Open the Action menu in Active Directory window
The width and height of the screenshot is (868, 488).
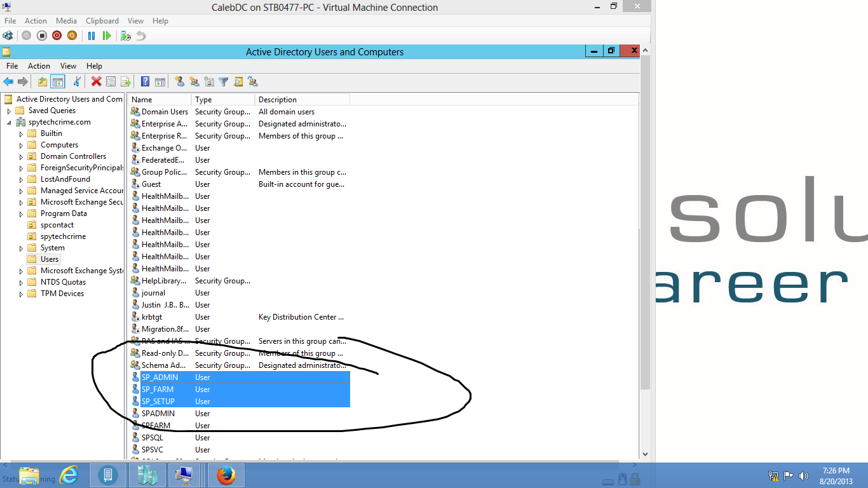point(39,66)
